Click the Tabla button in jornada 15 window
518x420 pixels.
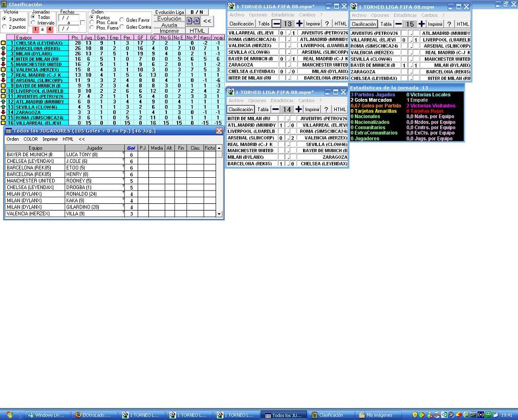click(x=386, y=24)
